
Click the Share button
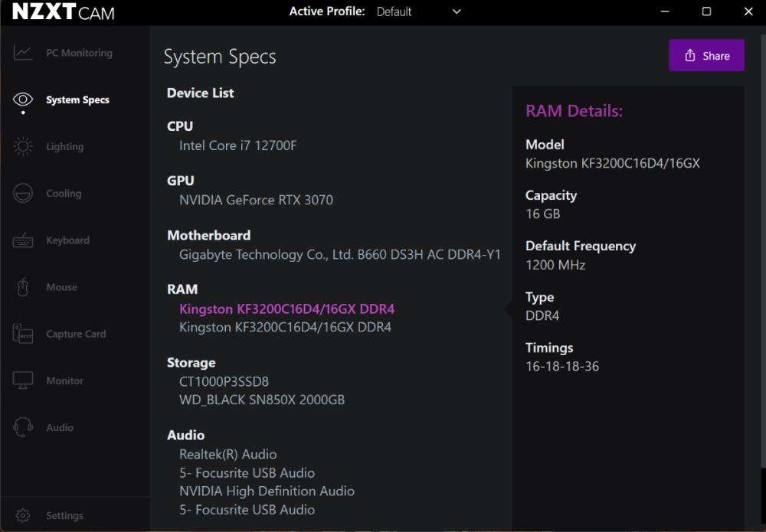point(706,55)
